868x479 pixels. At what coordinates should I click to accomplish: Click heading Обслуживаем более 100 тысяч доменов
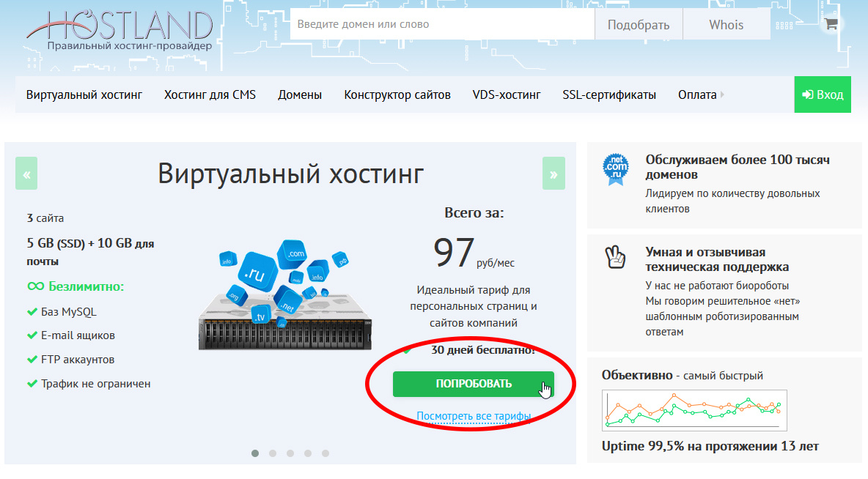[x=738, y=167]
